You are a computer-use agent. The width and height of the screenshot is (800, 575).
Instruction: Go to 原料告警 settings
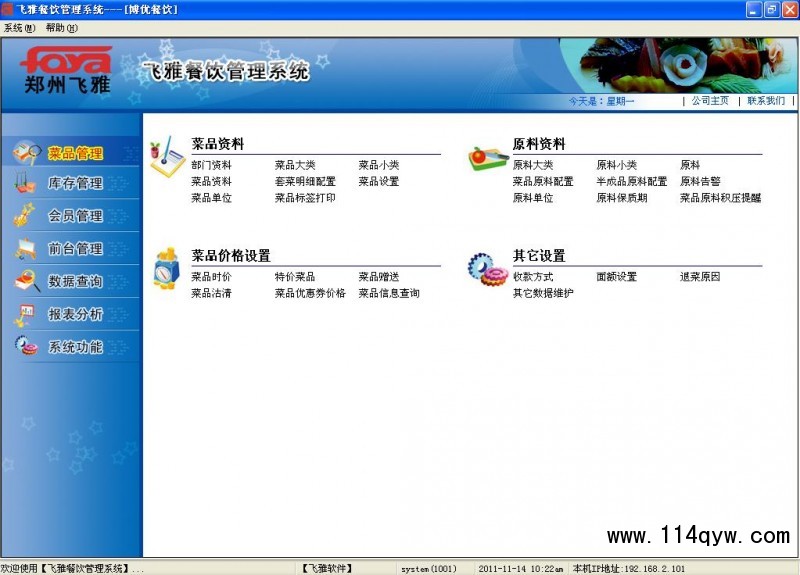pos(700,182)
